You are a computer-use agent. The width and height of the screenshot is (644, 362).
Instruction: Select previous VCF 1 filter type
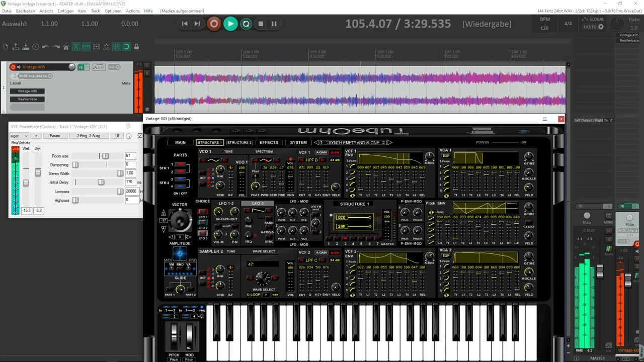coord(301,160)
